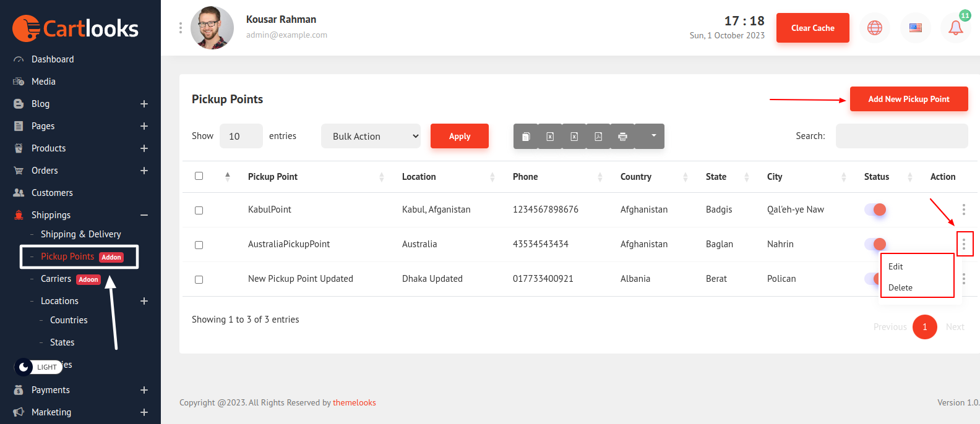Click the globe icon in header
The height and width of the screenshot is (424, 980).
coord(874,28)
